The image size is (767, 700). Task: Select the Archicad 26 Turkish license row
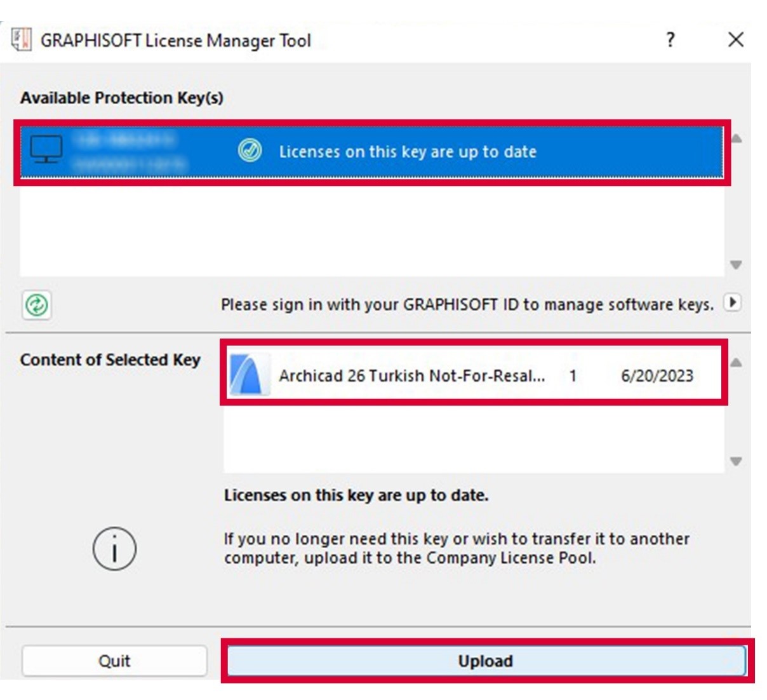click(x=474, y=375)
